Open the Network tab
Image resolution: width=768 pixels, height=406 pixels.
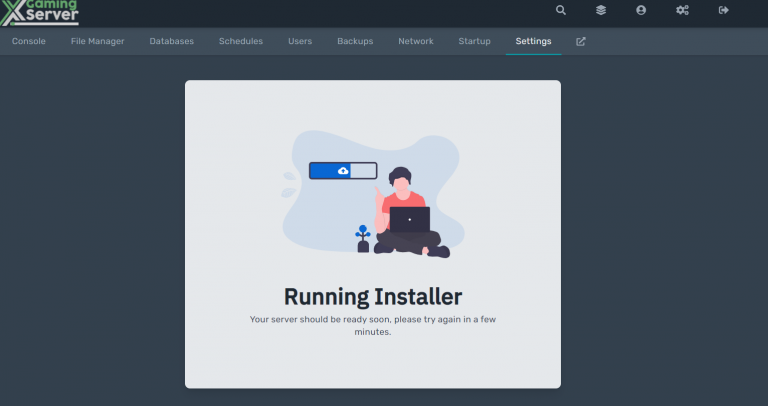(416, 42)
